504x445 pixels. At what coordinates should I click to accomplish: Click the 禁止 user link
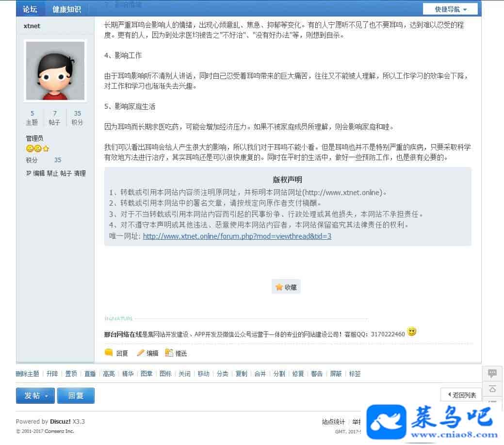tap(52, 173)
